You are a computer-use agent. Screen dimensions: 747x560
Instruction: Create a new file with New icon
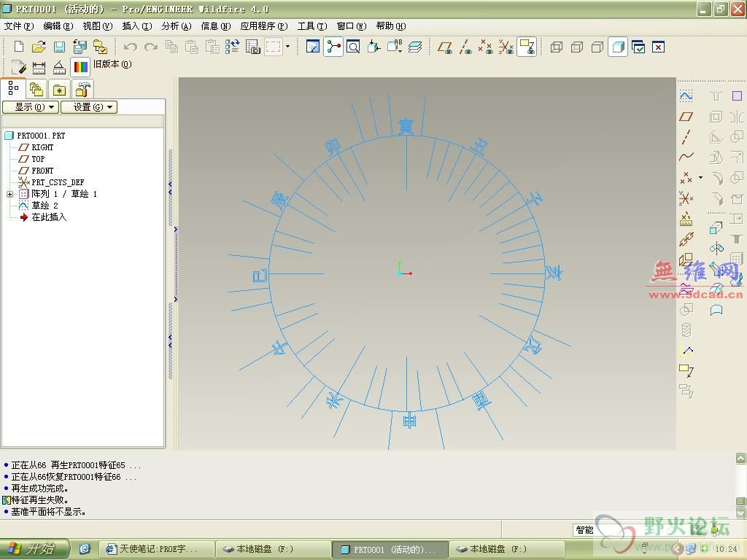18,47
